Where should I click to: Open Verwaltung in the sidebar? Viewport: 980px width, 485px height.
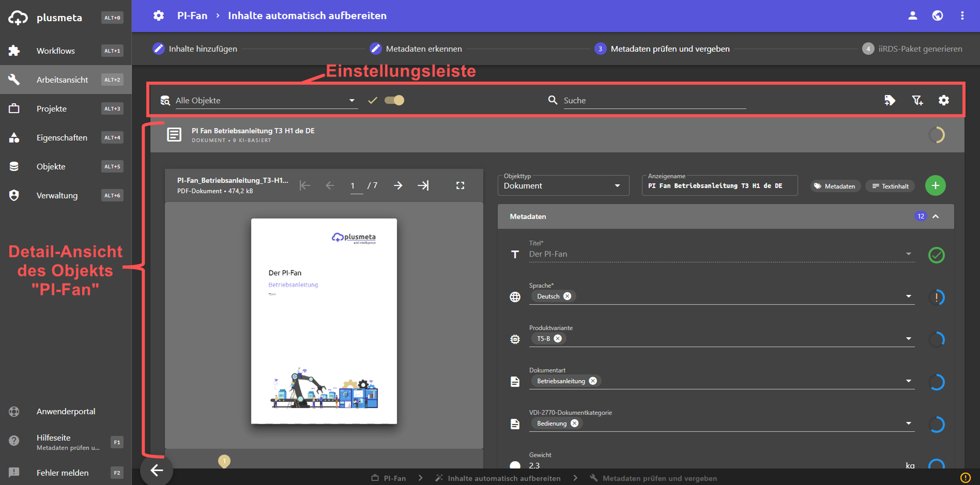(x=66, y=195)
